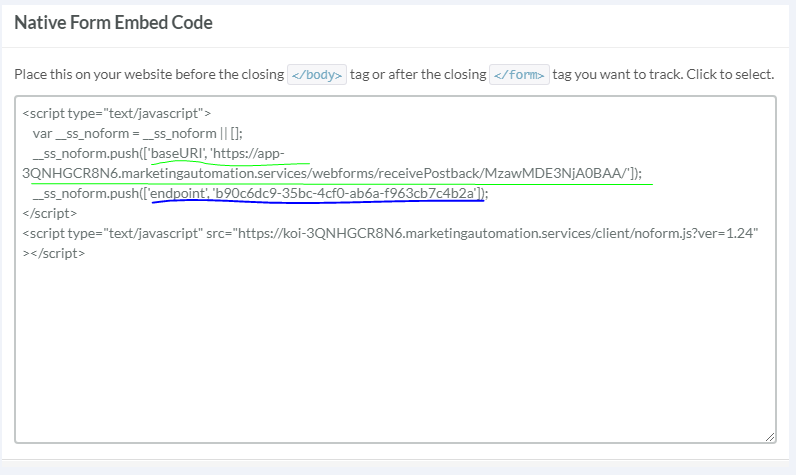Click the </body> code tag
The height and width of the screenshot is (475, 796).
(x=316, y=75)
